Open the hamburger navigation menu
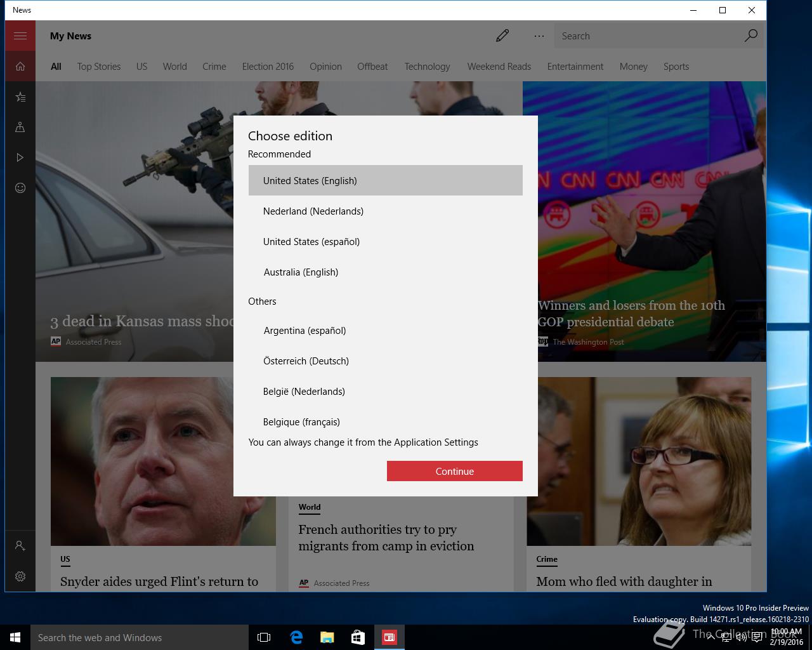 coord(20,36)
